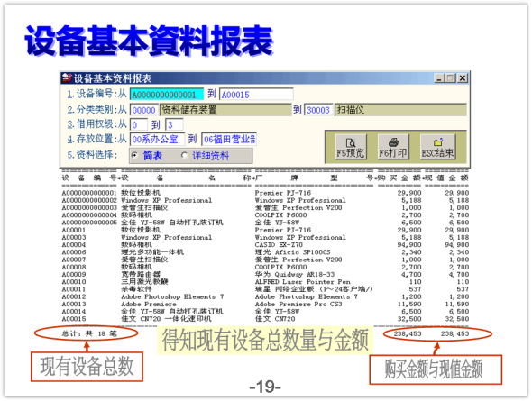Image resolution: width=532 pixels, height=401 pixels.
Task: Click the model 华为 Quidway AR18-33
Action: [295, 274]
